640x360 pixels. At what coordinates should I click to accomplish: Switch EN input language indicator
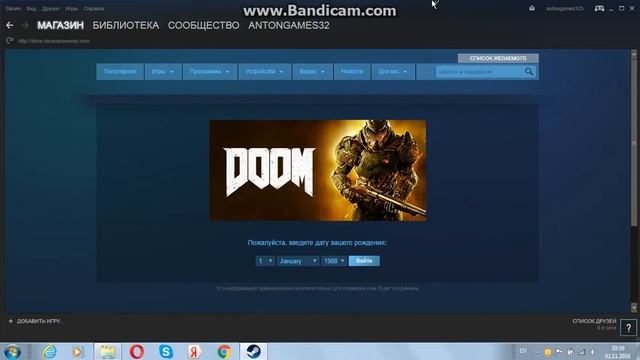tap(523, 351)
